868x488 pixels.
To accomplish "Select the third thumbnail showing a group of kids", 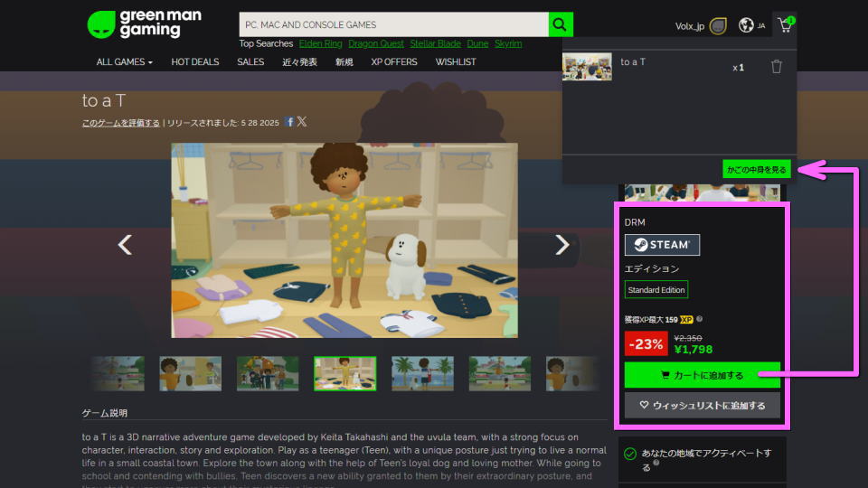I will (268, 373).
